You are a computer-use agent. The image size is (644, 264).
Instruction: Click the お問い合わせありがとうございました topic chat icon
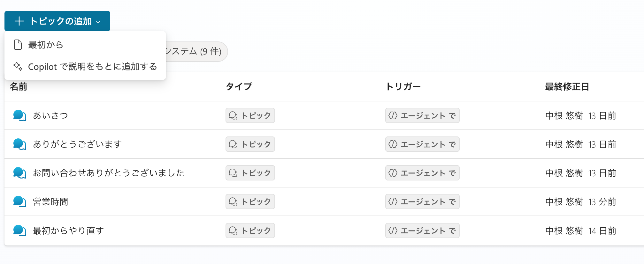[19, 173]
